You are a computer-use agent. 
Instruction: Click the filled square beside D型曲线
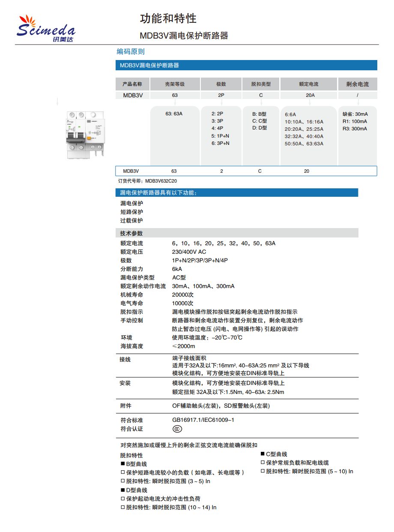122,490
